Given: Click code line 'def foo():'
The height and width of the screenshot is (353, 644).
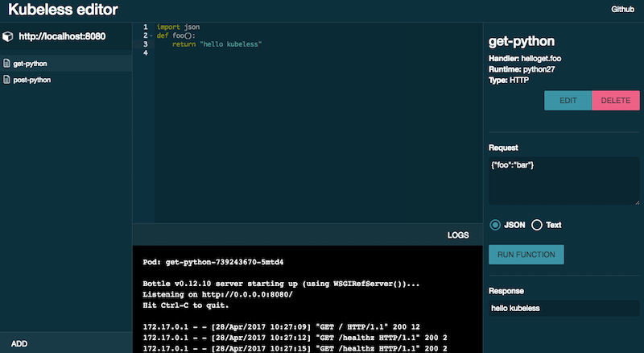Looking at the screenshot, I should click(176, 35).
